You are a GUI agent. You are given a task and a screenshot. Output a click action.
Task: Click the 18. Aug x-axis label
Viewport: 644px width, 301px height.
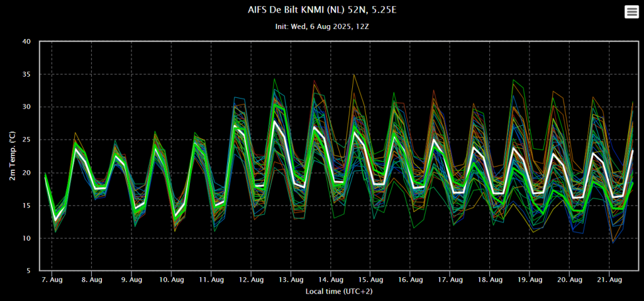490,280
